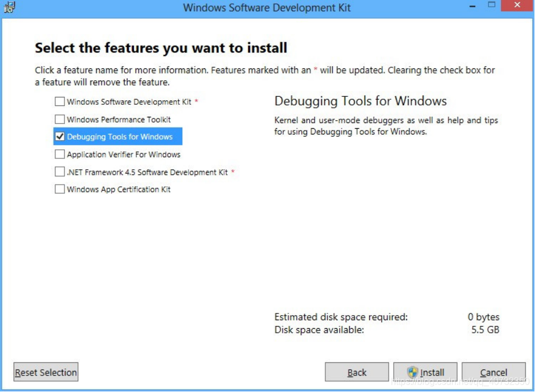Click the Windows Software Development Kit title bar
The width and height of the screenshot is (535, 392).
click(266, 7)
